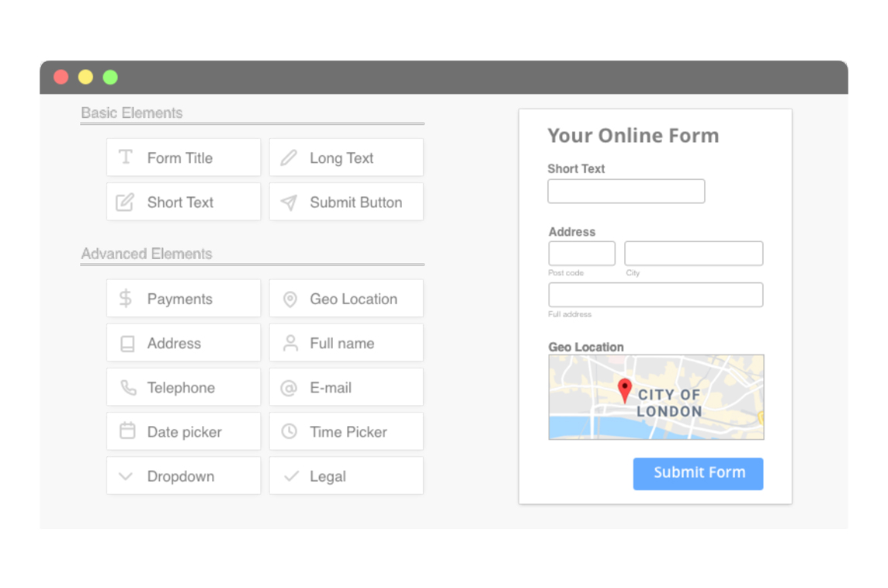Click the Short Text edit icon

(x=125, y=202)
